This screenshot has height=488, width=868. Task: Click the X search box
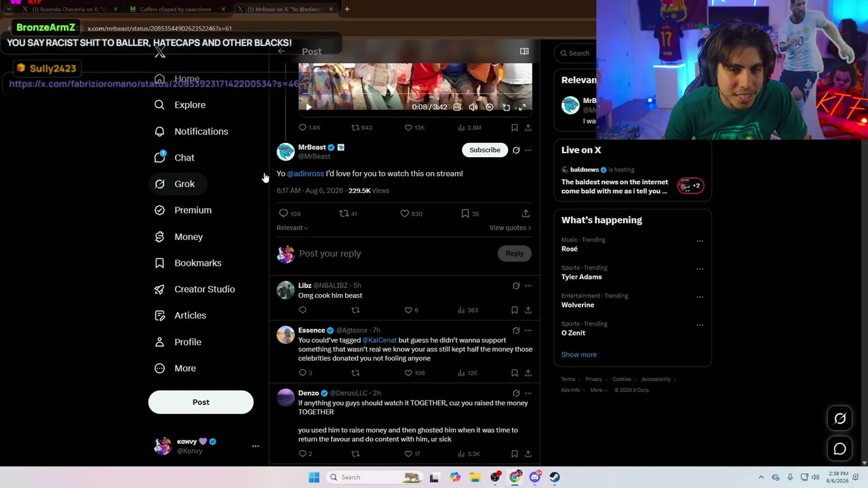click(576, 53)
